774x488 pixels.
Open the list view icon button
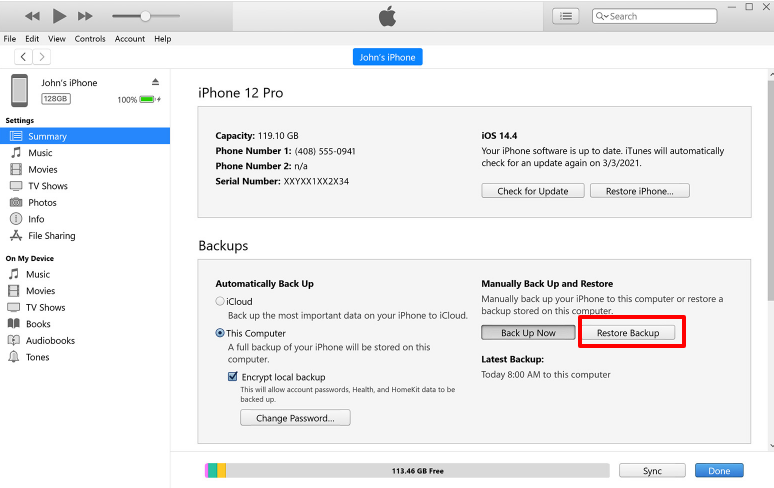coord(566,16)
